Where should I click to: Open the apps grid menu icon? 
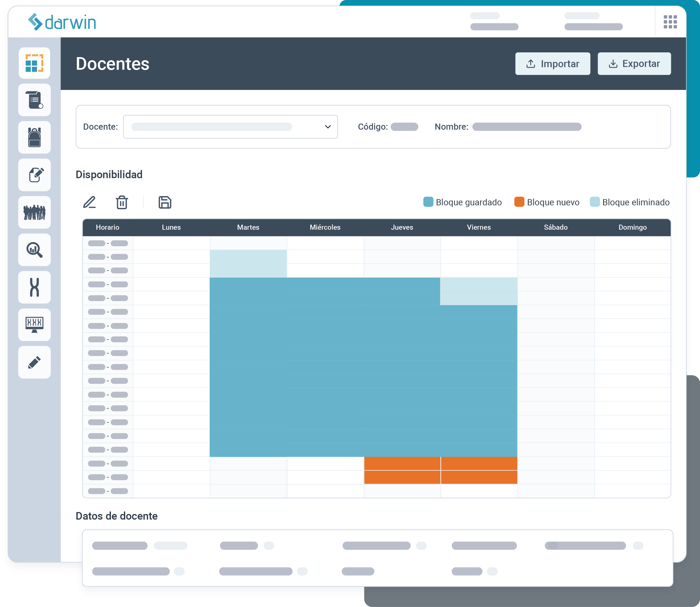pos(670,22)
